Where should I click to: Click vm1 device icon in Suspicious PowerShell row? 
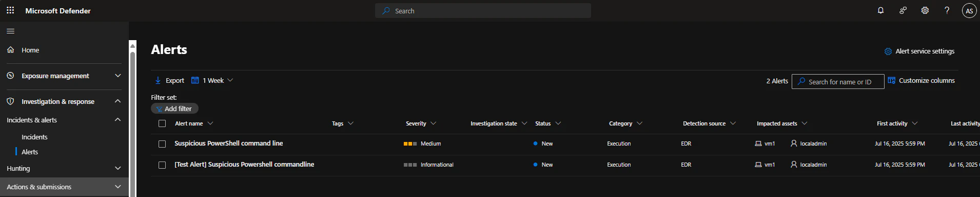pos(758,144)
